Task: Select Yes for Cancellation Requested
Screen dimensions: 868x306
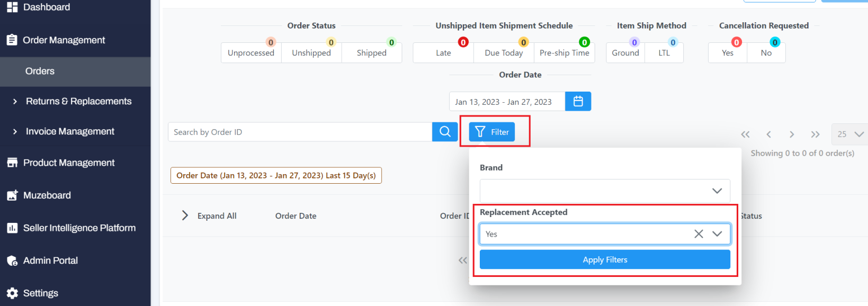Action: pyautogui.click(x=728, y=53)
